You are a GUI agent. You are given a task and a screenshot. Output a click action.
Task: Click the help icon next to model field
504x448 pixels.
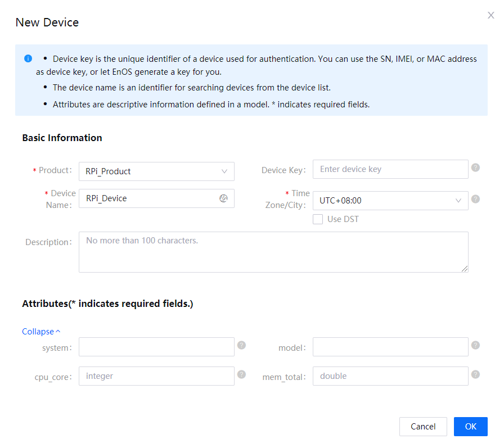pos(475,345)
